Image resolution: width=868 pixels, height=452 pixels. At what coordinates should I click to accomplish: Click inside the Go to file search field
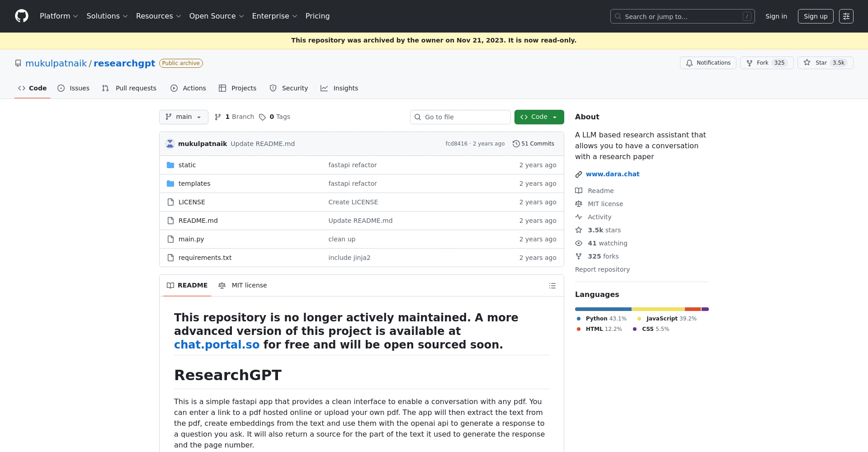pyautogui.click(x=460, y=117)
